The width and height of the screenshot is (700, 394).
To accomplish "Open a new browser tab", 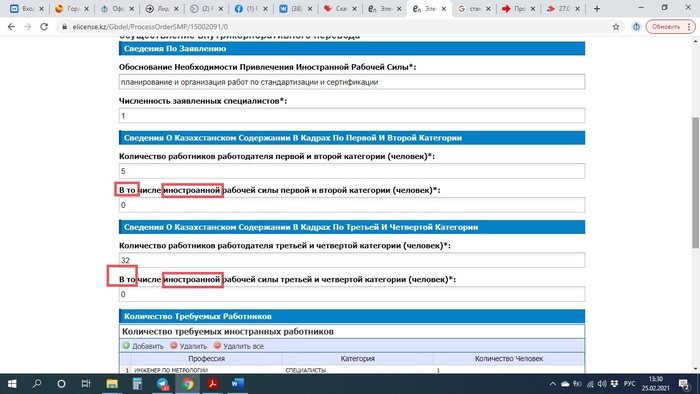I will point(597,8).
